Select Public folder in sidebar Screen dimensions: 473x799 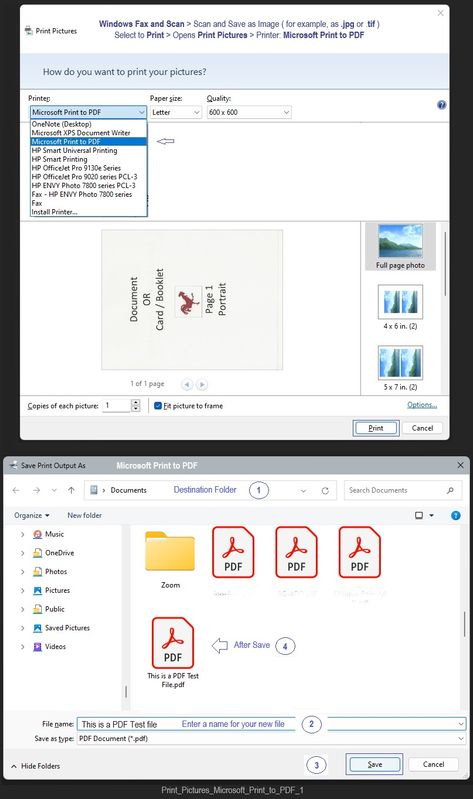(x=49, y=609)
